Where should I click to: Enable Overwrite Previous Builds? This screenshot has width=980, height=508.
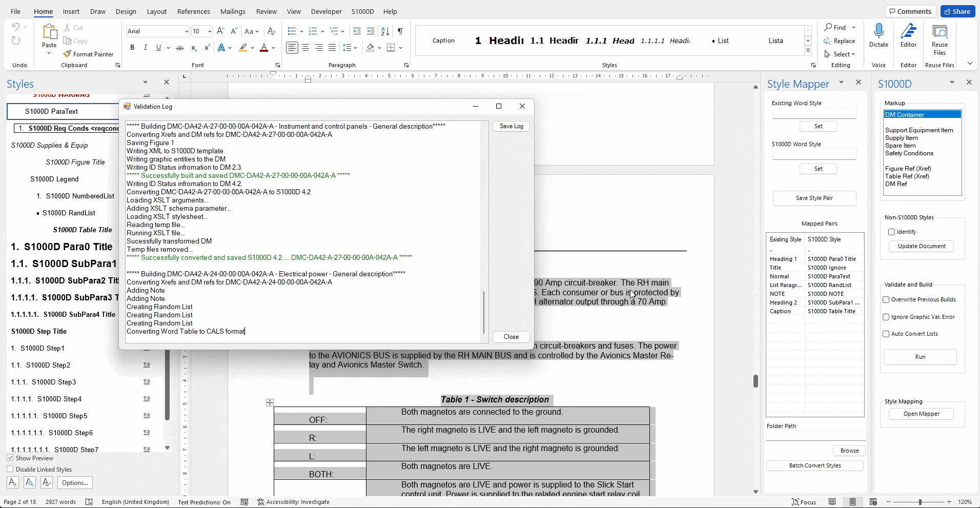[x=886, y=299]
